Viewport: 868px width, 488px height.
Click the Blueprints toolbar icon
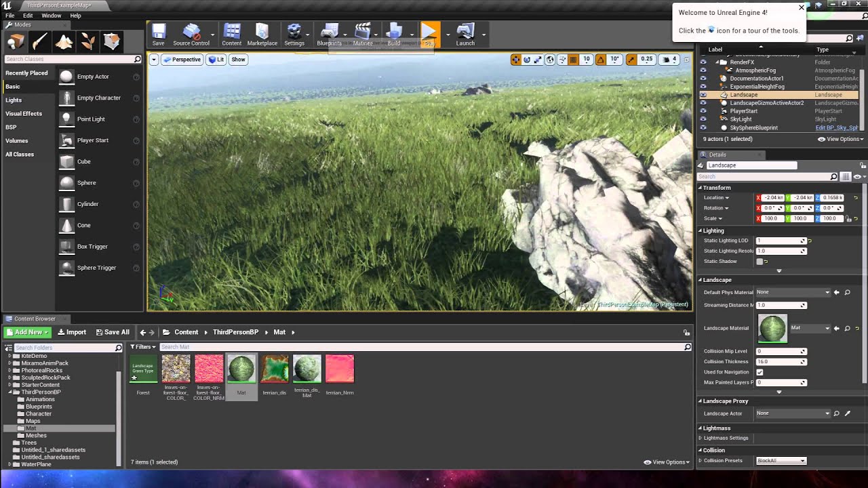point(330,35)
